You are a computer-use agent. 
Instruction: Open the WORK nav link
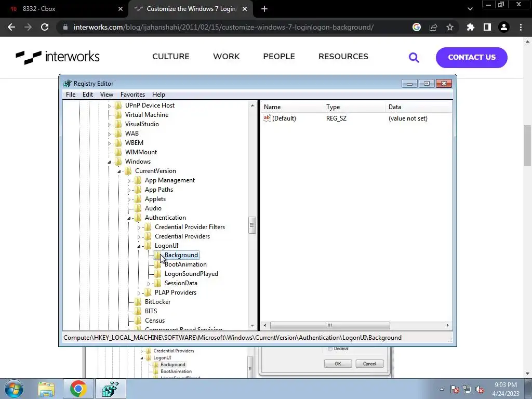coord(227,56)
